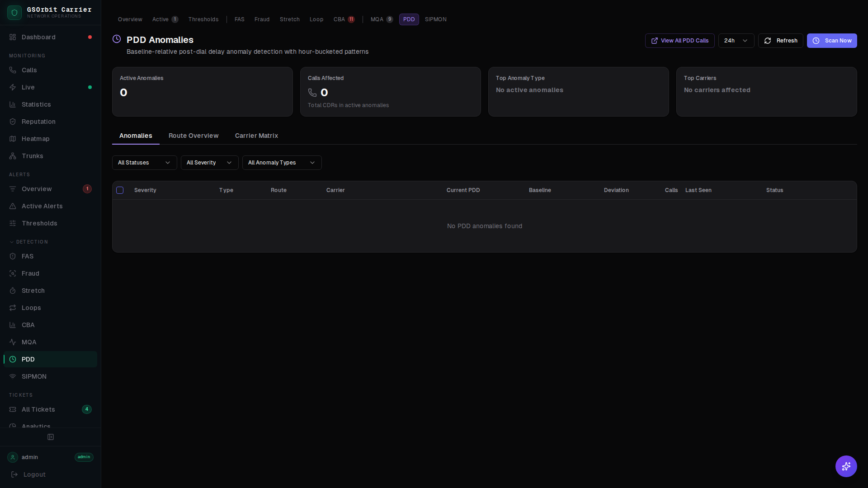This screenshot has height=488, width=868.
Task: Expand the All Severity filter
Action: [x=209, y=163]
